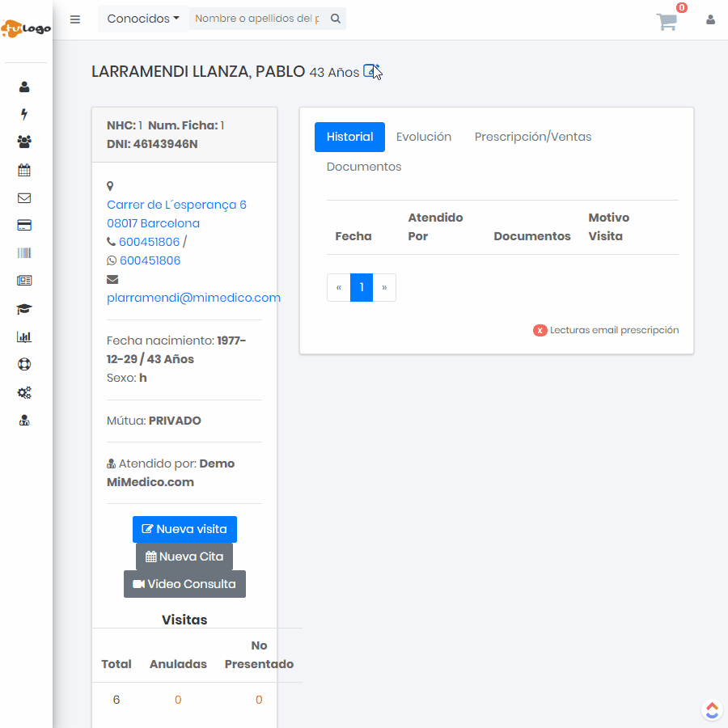
Task: Click the patients user icon in sidebar
Action: [x=24, y=87]
